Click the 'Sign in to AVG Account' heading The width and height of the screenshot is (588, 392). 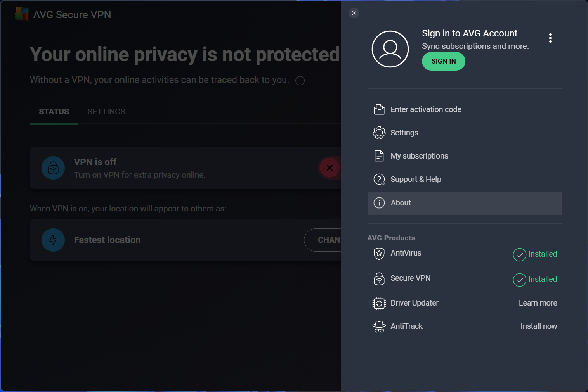point(470,33)
